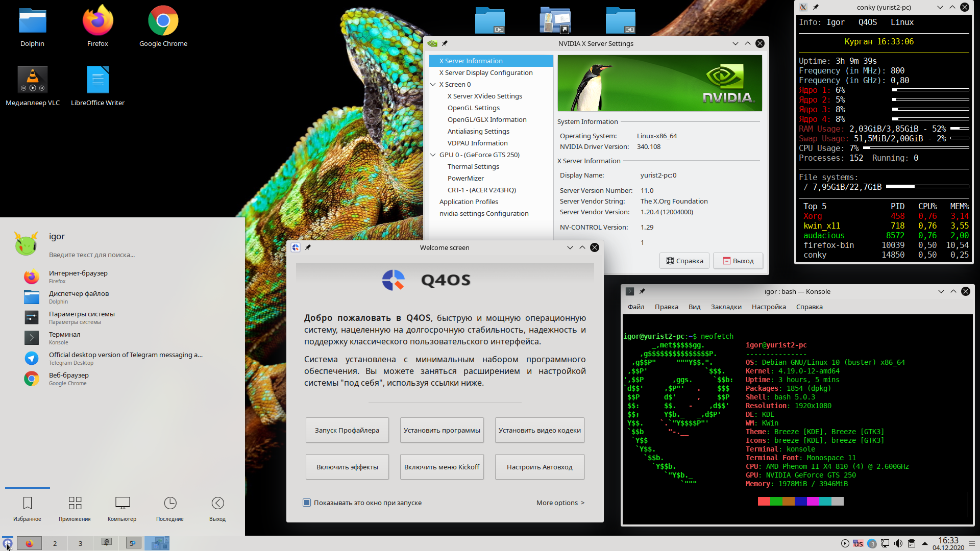Image resolution: width=980 pixels, height=551 pixels.
Task: Click the NVIDIA window title bar logo icon
Action: click(432, 43)
